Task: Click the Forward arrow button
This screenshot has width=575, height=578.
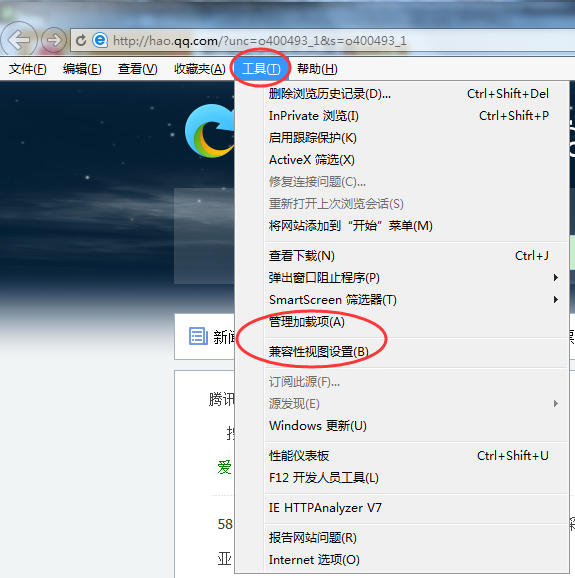Action: 53,40
